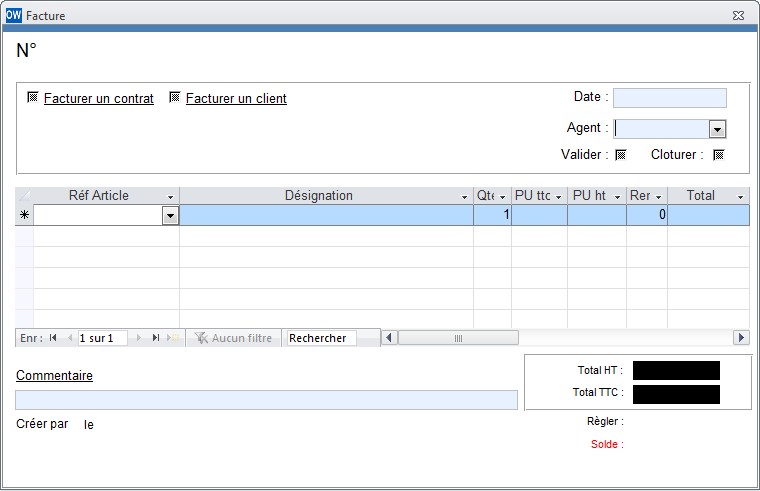
Task: Open the Réf Article combo box in new row
Action: (170, 216)
